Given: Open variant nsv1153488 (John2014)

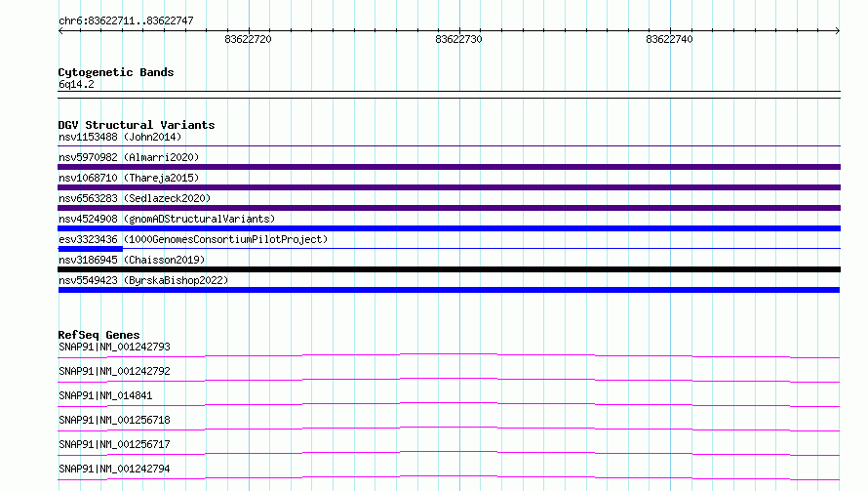Looking at the screenshot, I should [120, 137].
